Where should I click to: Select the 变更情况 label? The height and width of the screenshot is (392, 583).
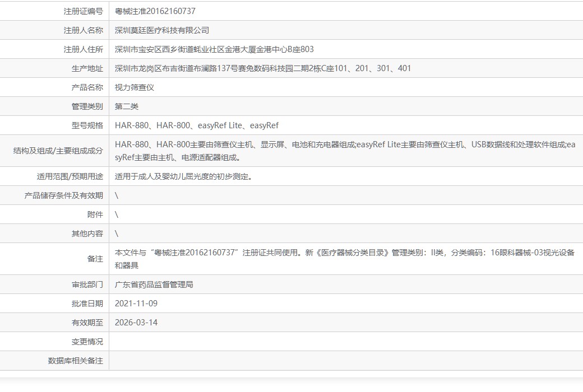[87, 342]
